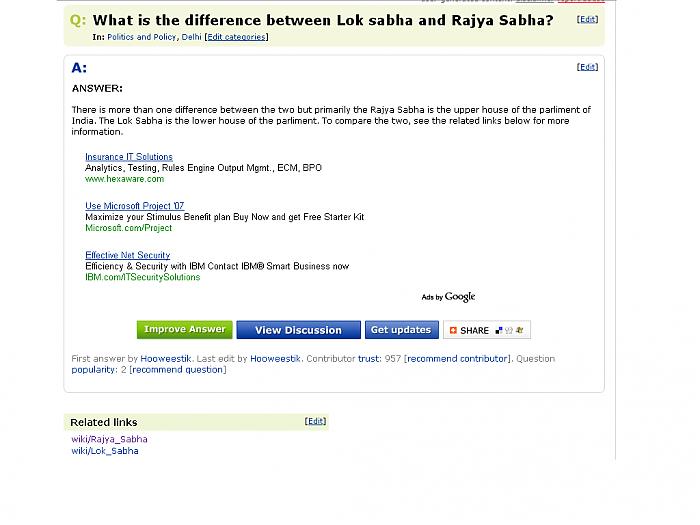Open wiki/Lok_Sabha related link
The width and height of the screenshot is (700, 525).
(x=104, y=451)
